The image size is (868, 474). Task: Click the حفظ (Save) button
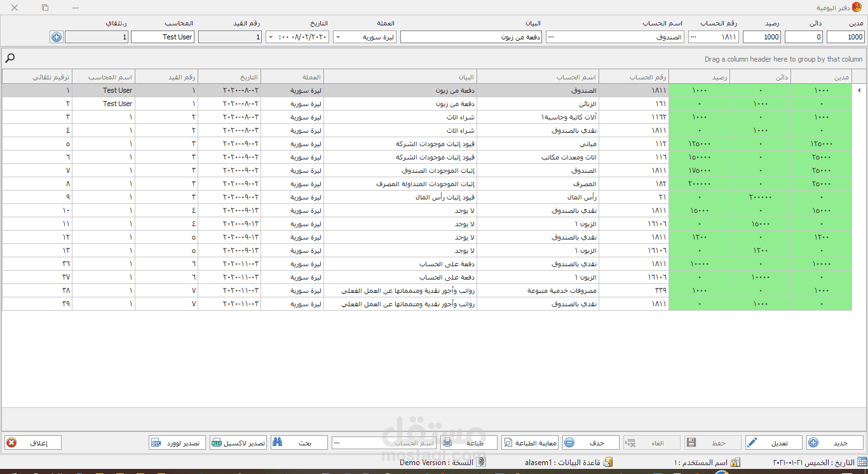(x=713, y=443)
